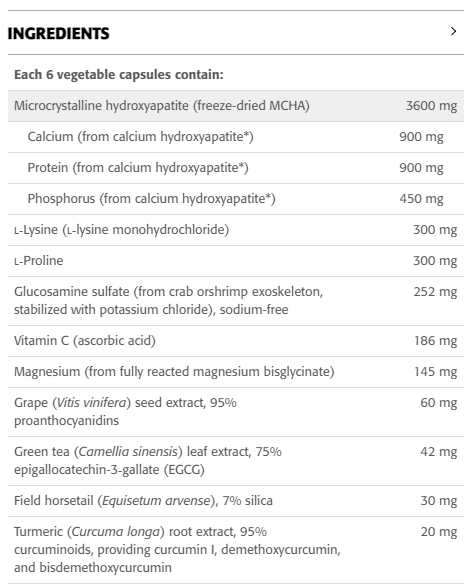Click the L-Proline ingredient text
The image size is (473, 585).
(x=39, y=261)
